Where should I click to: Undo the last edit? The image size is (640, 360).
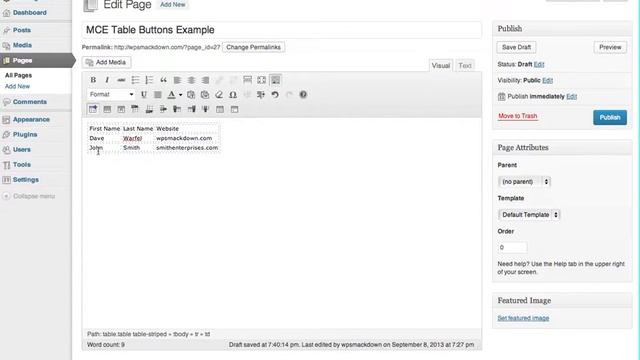click(275, 95)
